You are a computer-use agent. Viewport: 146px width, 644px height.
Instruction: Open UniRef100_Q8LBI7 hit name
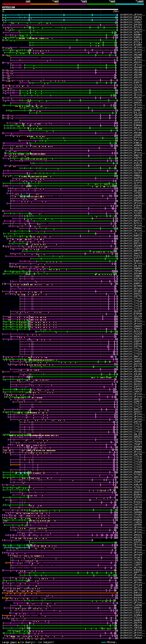tap(131, 128)
